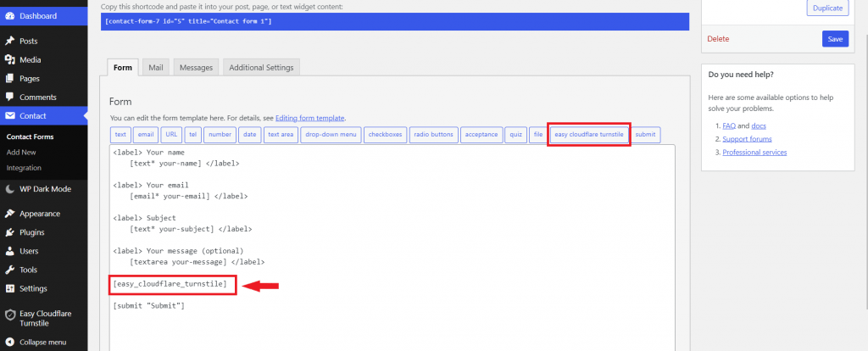Click the Tools wrench icon
868x351 pixels.
click(9, 270)
